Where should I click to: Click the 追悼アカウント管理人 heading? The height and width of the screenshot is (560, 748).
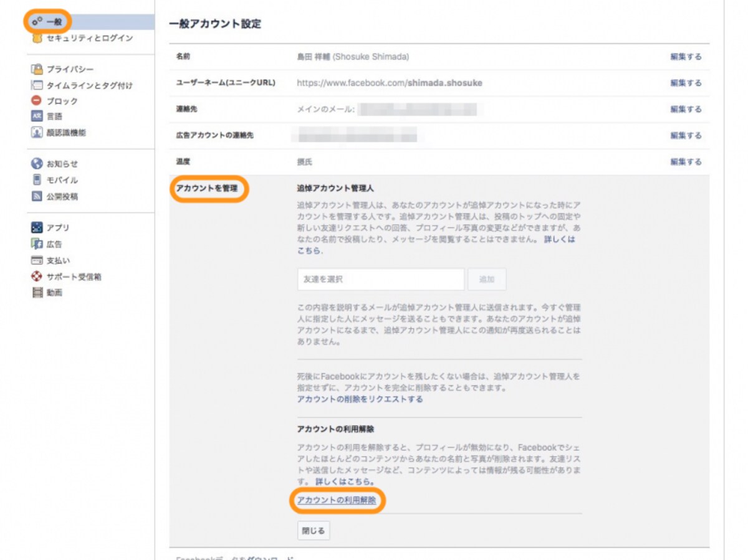[x=335, y=187]
